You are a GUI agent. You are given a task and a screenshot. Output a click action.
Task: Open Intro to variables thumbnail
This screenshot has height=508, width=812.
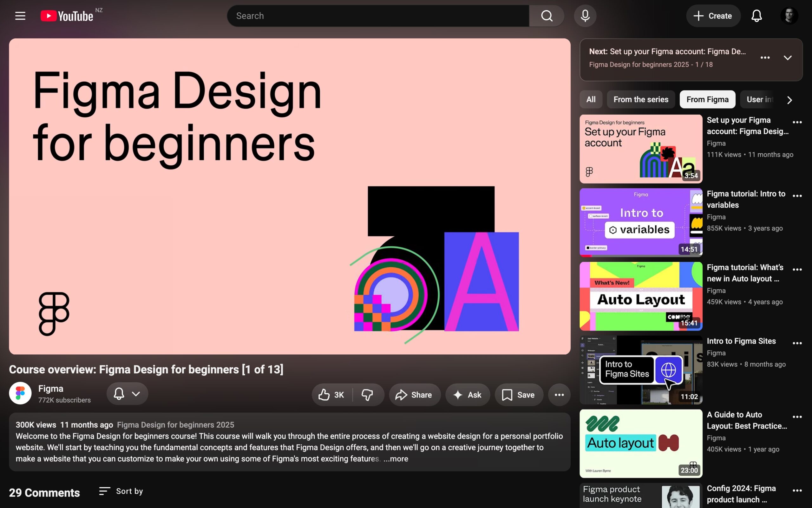pyautogui.click(x=641, y=223)
